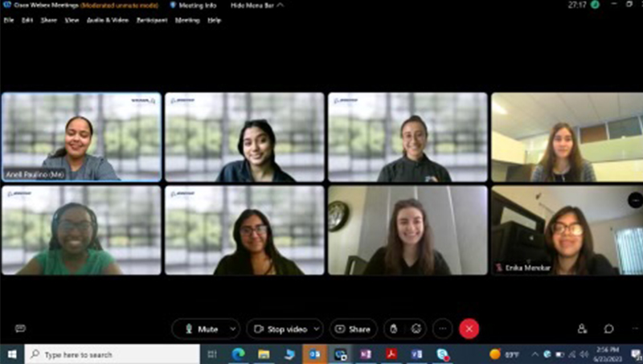Open video options arrow beside Stop video
The width and height of the screenshot is (643, 364).
click(317, 329)
